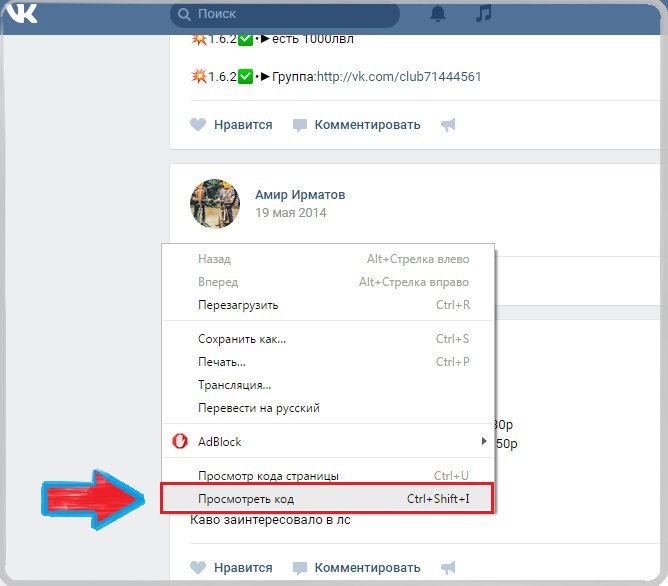
Task: Open the AdBlock submenu entry
Action: pos(328,442)
